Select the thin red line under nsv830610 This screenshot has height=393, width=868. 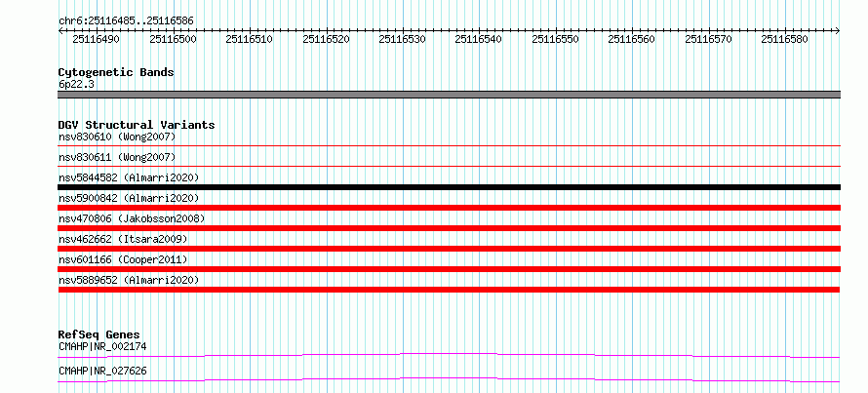click(449, 145)
